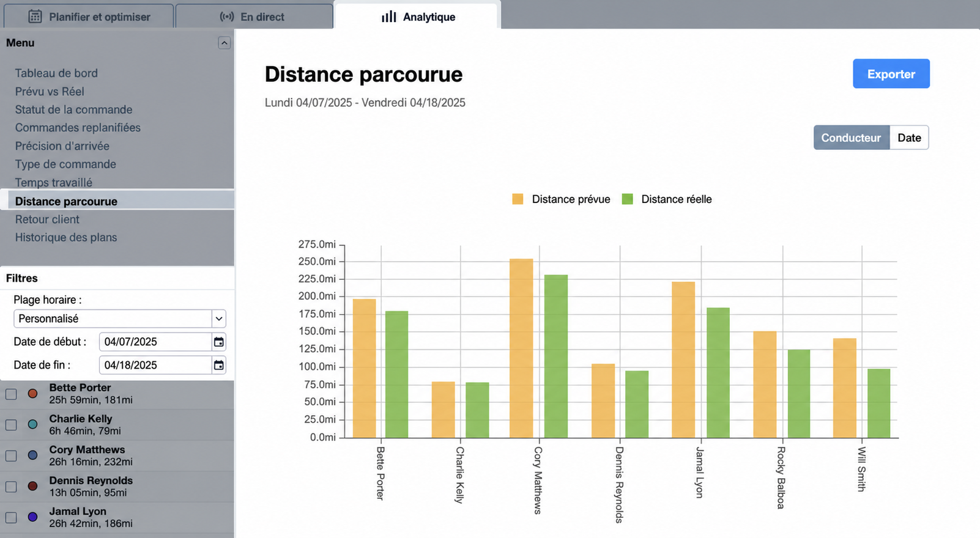
Task: Click the calendar icon on Planifier et optimiser tab
Action: pos(35,17)
